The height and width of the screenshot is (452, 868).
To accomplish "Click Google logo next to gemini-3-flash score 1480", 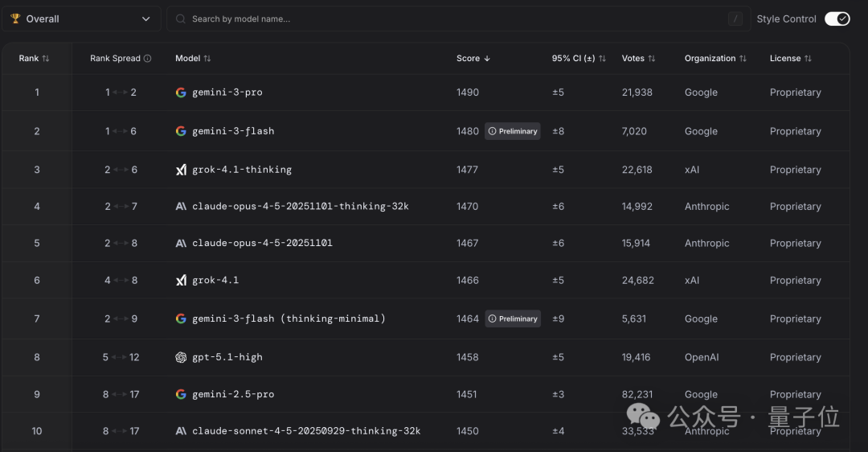I will (x=181, y=131).
